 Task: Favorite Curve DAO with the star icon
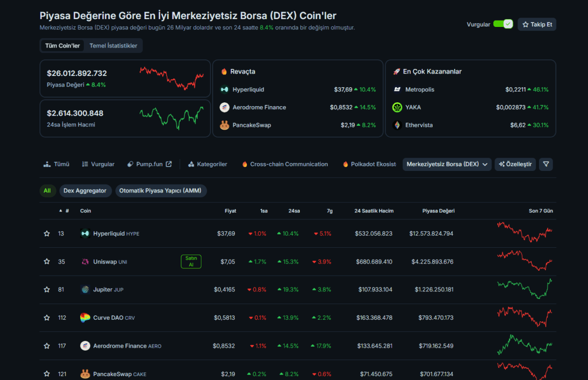47,317
